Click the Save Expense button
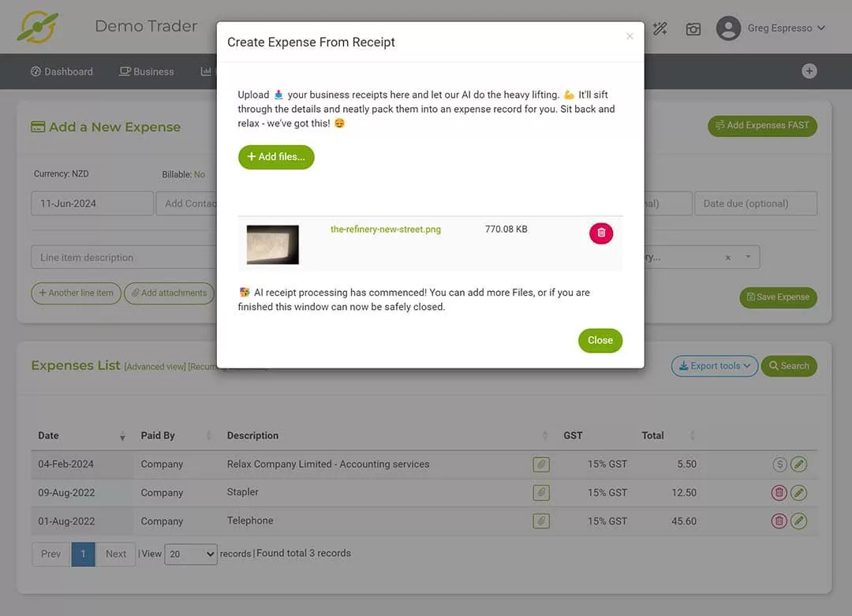 click(778, 297)
